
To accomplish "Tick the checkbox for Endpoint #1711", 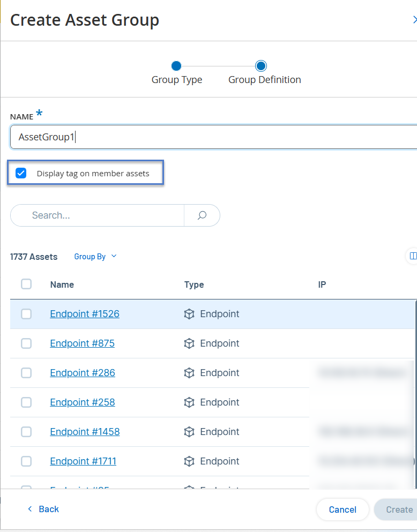I will [26, 461].
